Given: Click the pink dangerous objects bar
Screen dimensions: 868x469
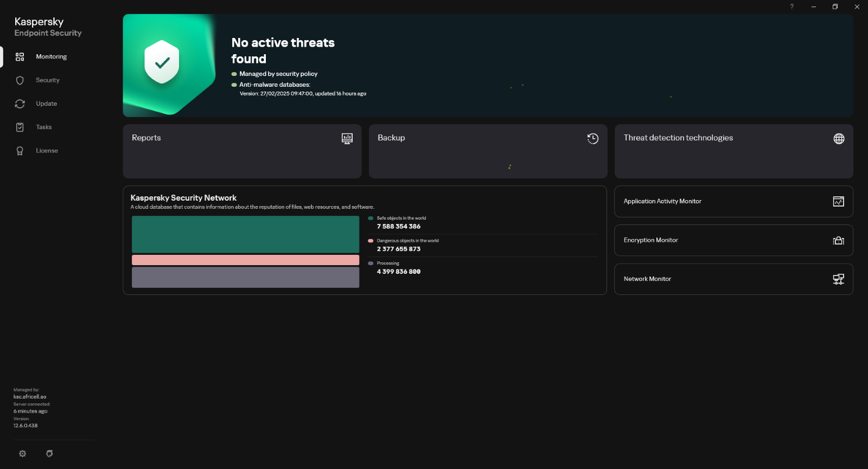Looking at the screenshot, I should click(245, 260).
